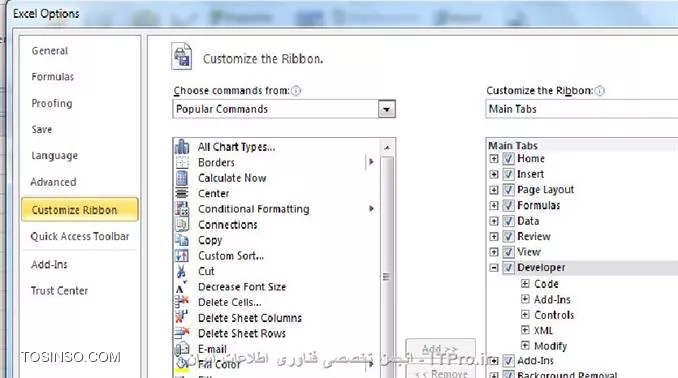Open the General options category
This screenshot has height=378, width=678.
click(x=50, y=51)
